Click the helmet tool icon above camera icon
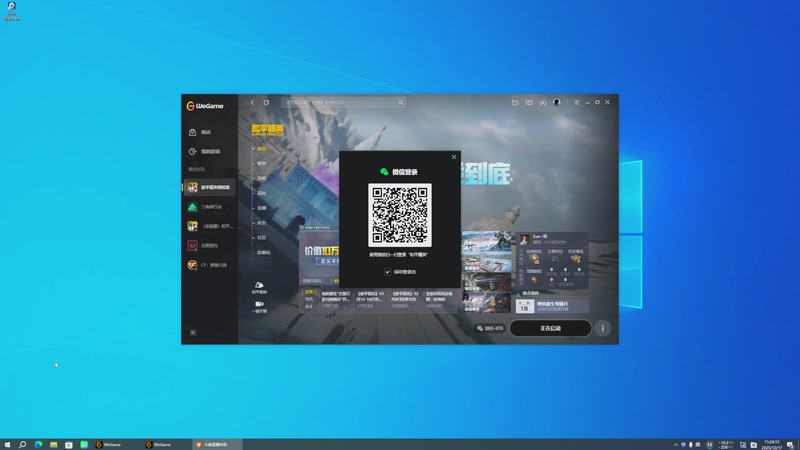This screenshot has width=800, height=450. (259, 285)
